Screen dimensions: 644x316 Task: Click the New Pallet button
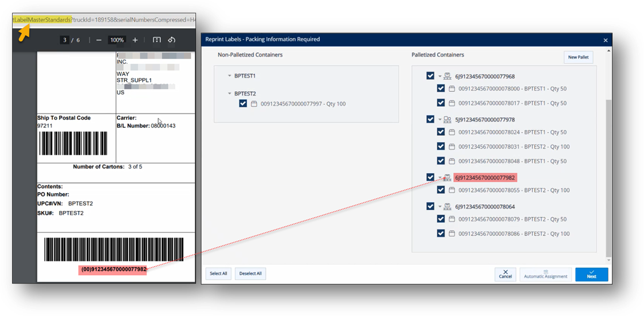point(578,57)
